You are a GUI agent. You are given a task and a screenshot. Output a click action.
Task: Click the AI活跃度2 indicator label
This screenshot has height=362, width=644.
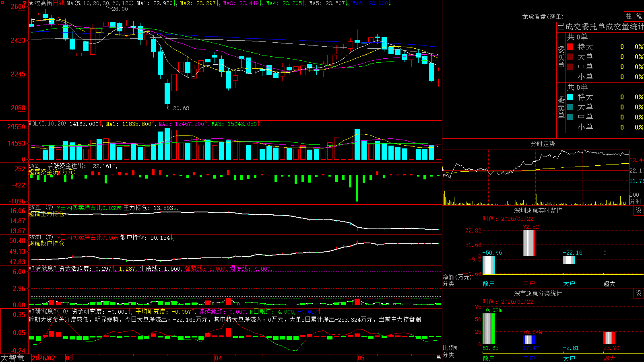coord(42,268)
